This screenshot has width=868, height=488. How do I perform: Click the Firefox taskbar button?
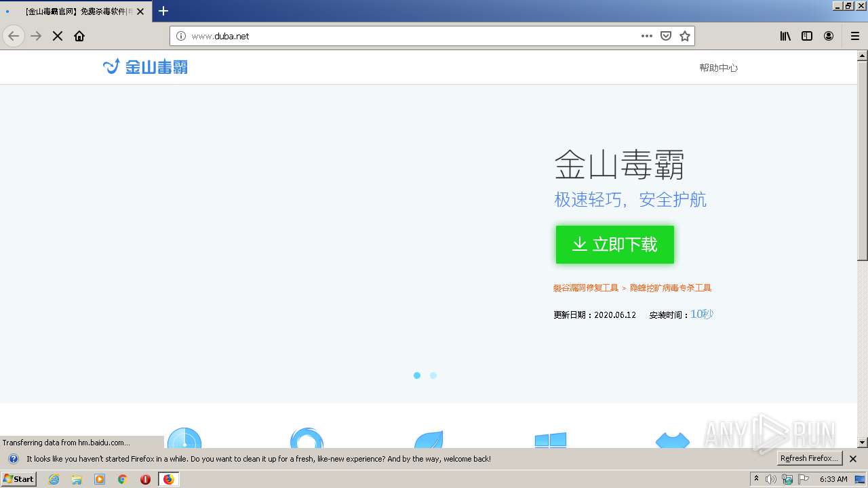click(x=168, y=479)
